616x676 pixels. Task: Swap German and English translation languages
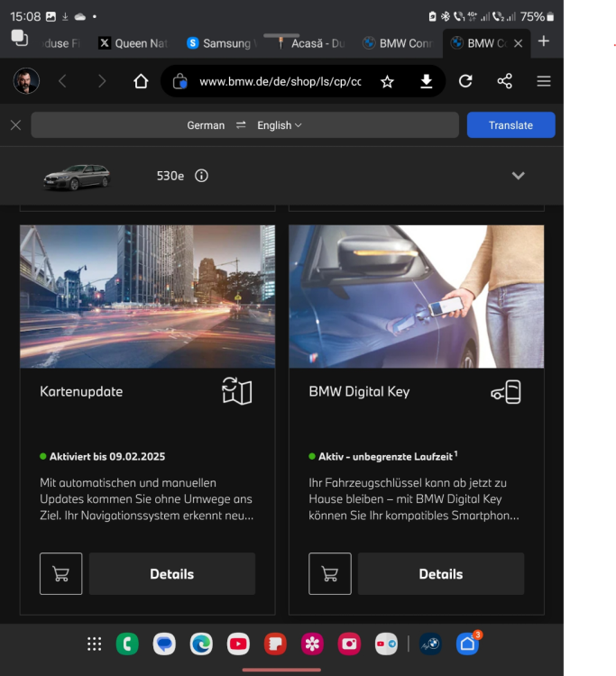click(x=241, y=125)
